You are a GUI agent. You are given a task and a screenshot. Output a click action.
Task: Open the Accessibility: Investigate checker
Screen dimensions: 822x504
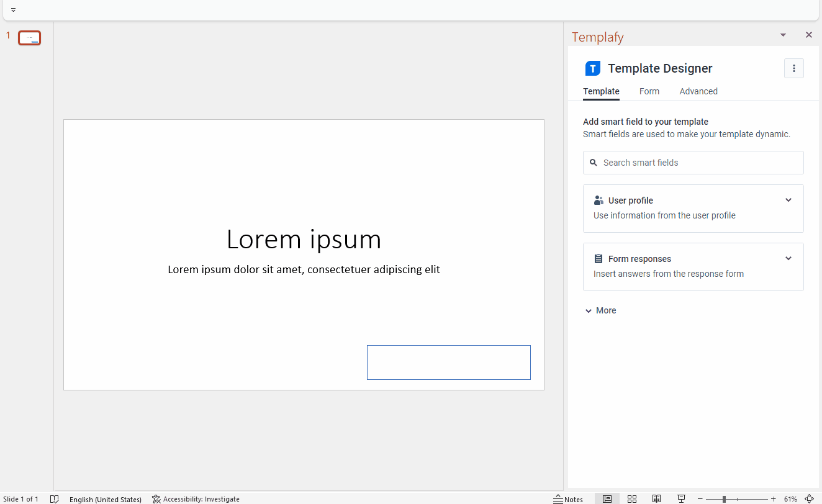196,498
